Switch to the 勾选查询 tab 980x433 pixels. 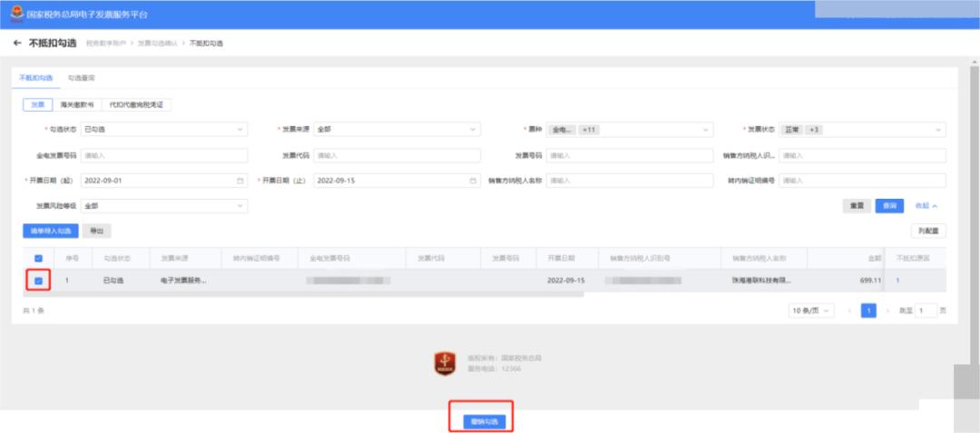pyautogui.click(x=82, y=79)
